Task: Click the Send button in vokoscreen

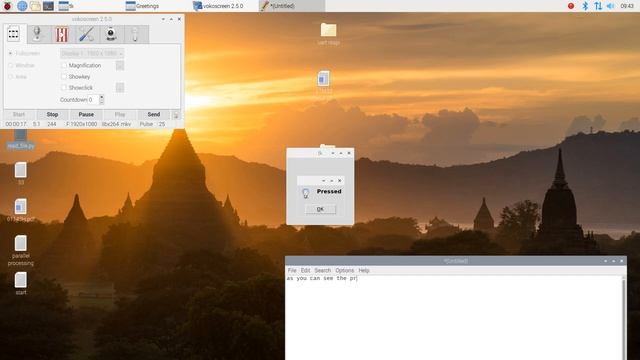Action: coord(154,115)
